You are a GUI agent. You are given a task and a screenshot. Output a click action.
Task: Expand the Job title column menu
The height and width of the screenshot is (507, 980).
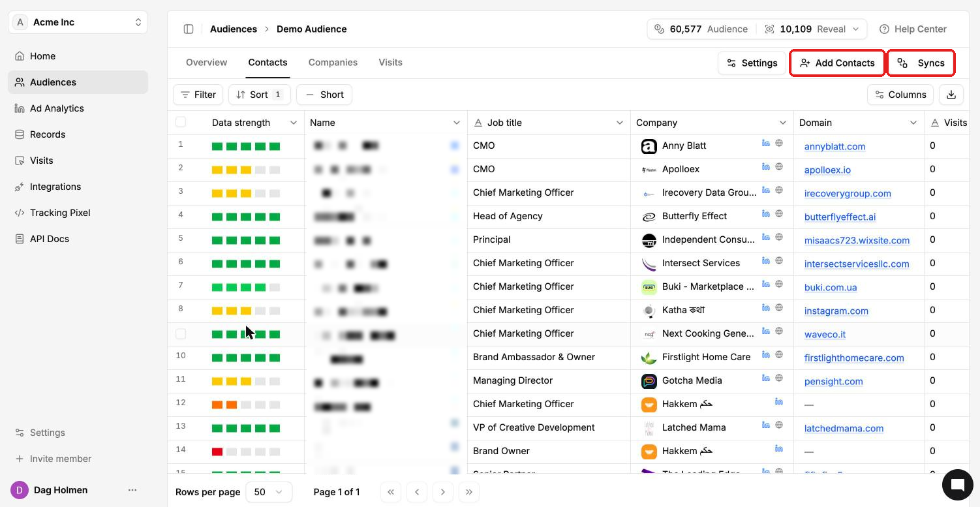(x=620, y=123)
